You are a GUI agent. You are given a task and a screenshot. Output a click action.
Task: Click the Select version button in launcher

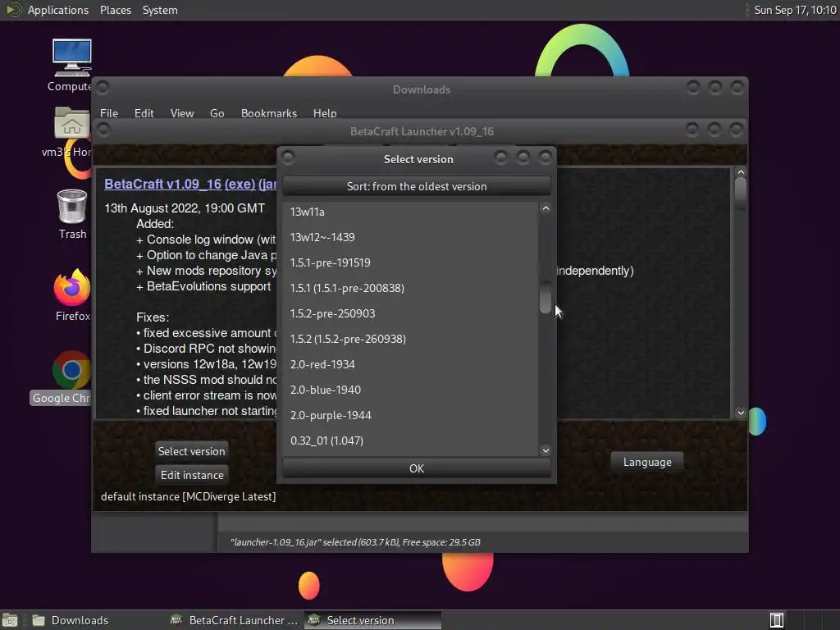click(191, 451)
